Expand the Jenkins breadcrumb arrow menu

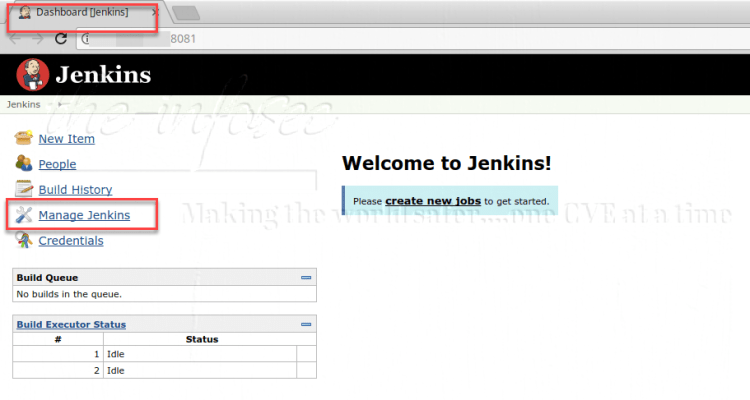(x=60, y=104)
